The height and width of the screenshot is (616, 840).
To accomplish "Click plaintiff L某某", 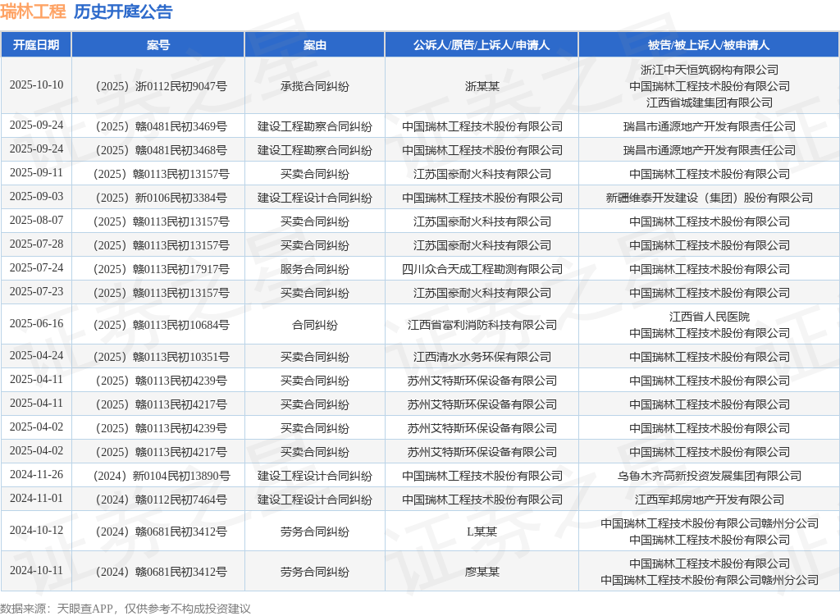I will pos(482,532).
